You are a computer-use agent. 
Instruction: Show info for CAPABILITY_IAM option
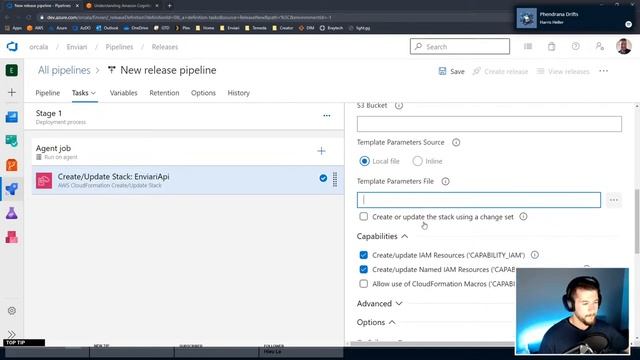(x=535, y=255)
